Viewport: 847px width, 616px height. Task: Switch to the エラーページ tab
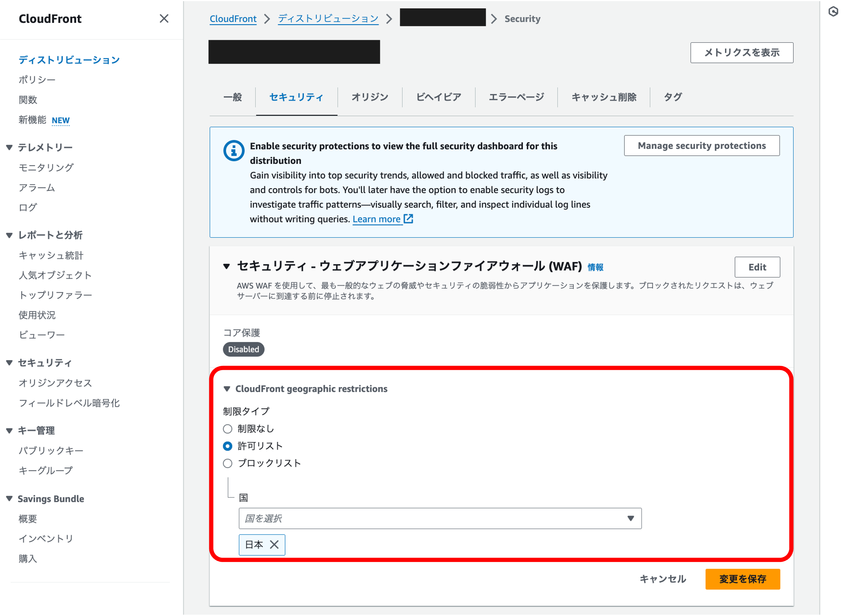pos(517,97)
